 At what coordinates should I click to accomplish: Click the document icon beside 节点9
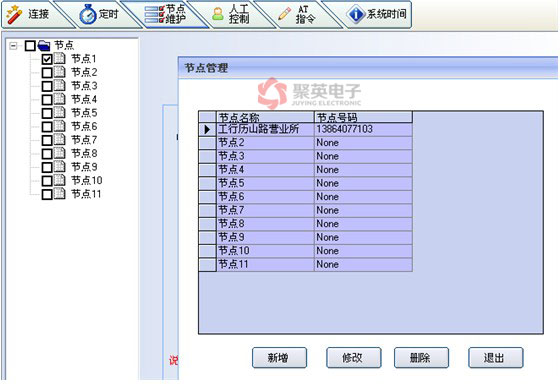point(60,167)
